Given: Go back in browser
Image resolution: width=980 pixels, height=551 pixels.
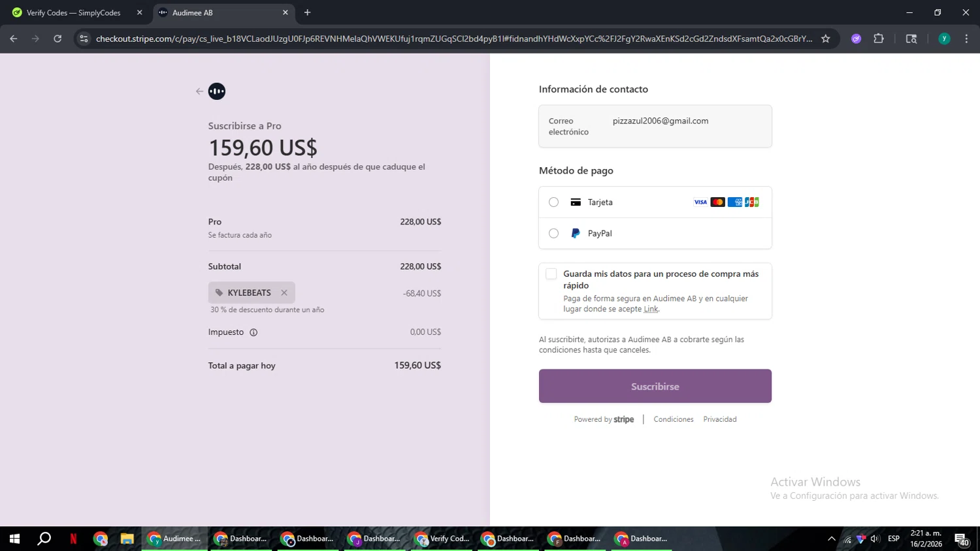Looking at the screenshot, I should click(x=14, y=39).
